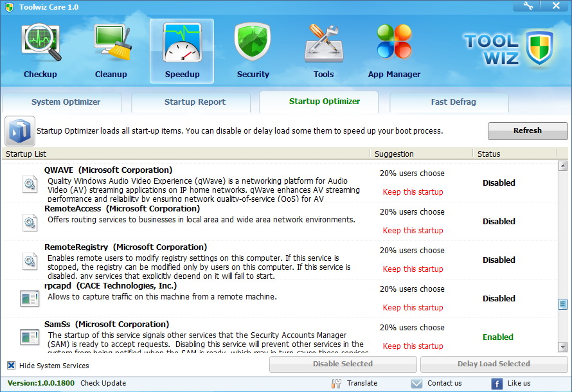Click the Disabled status of RemoteAccess

click(x=499, y=221)
